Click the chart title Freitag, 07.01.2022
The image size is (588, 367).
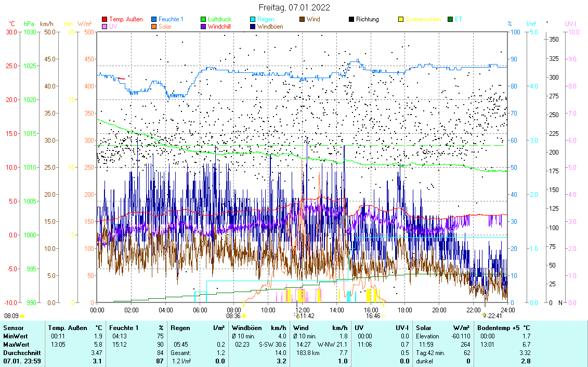[294, 7]
